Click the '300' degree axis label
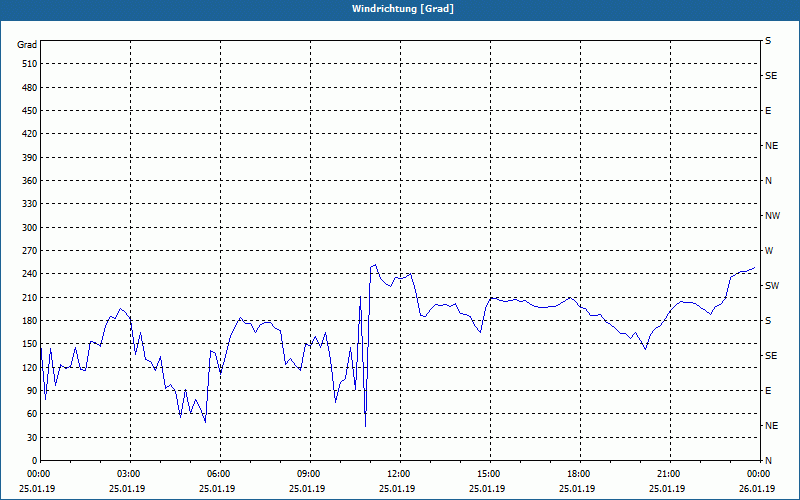 coord(30,228)
